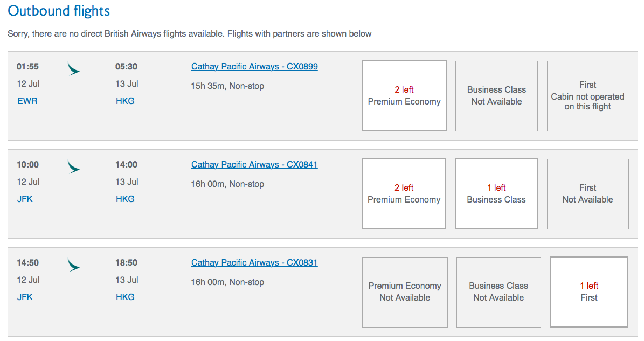Click HKG arrival link for 18:50 flight
644x341 pixels.
coord(125,297)
